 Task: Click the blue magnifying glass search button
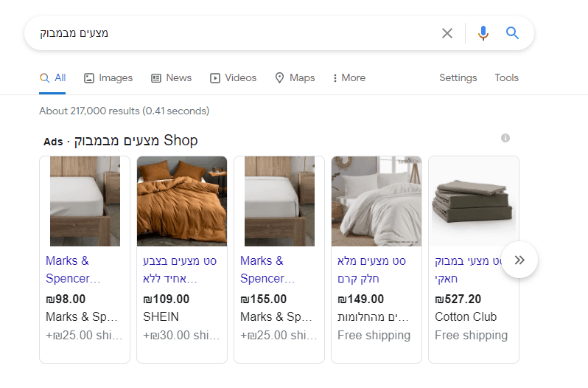(512, 33)
